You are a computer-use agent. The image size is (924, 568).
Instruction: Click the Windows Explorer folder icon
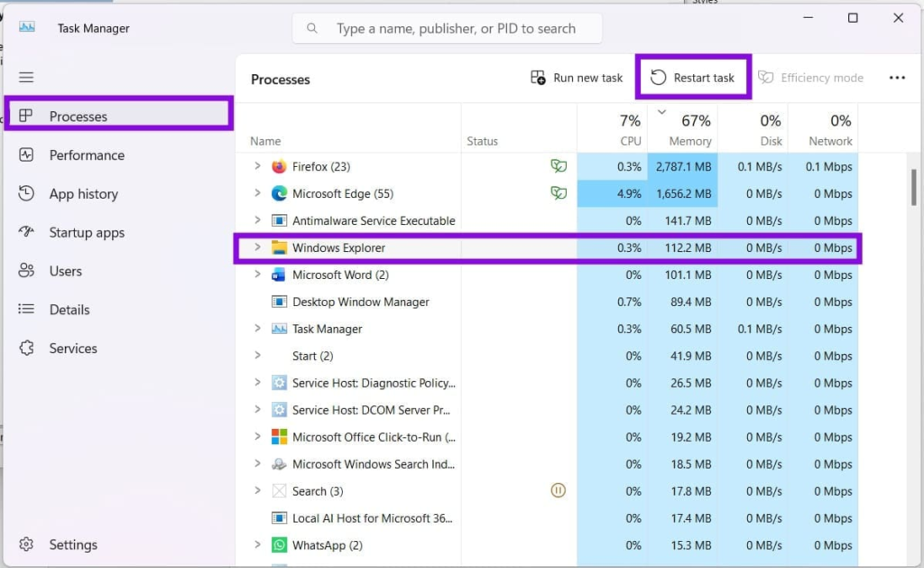[279, 247]
